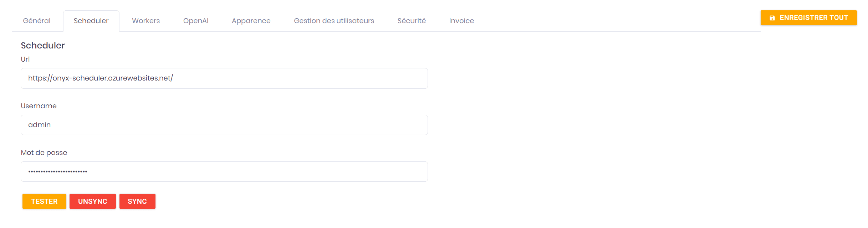Image resolution: width=868 pixels, height=228 pixels.
Task: Click the Scheduler section heading
Action: click(x=43, y=45)
